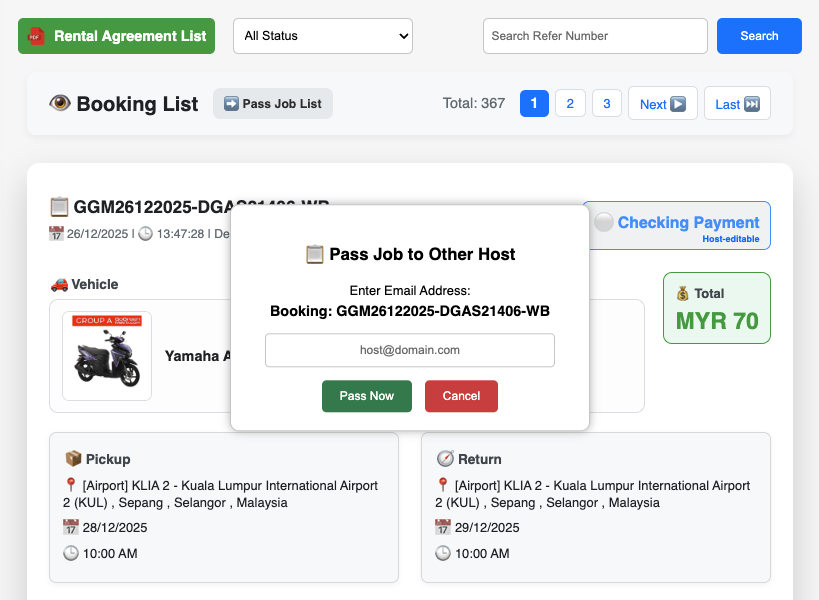Screen dimensions: 819x600
Task: Go to page 2 of bookings
Action: tap(570, 103)
